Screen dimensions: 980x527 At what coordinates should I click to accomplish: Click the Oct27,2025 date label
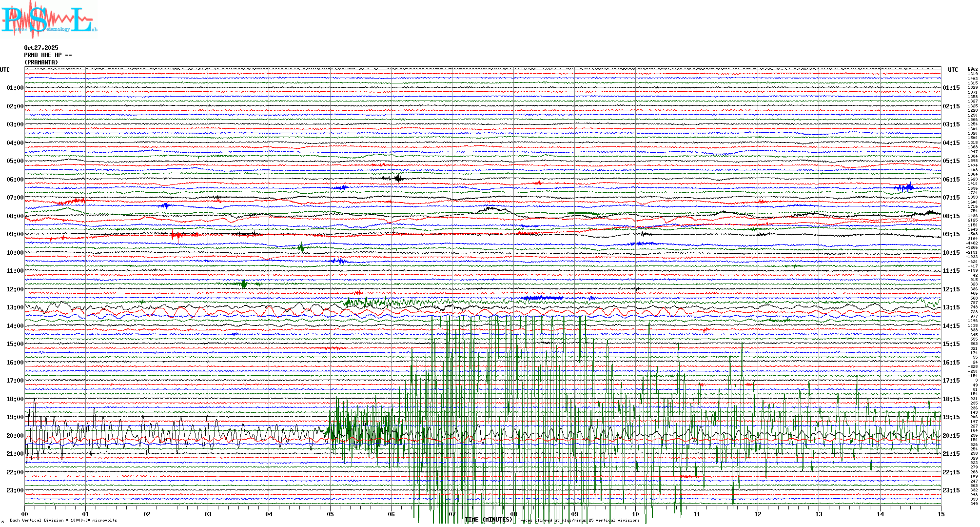41,48
